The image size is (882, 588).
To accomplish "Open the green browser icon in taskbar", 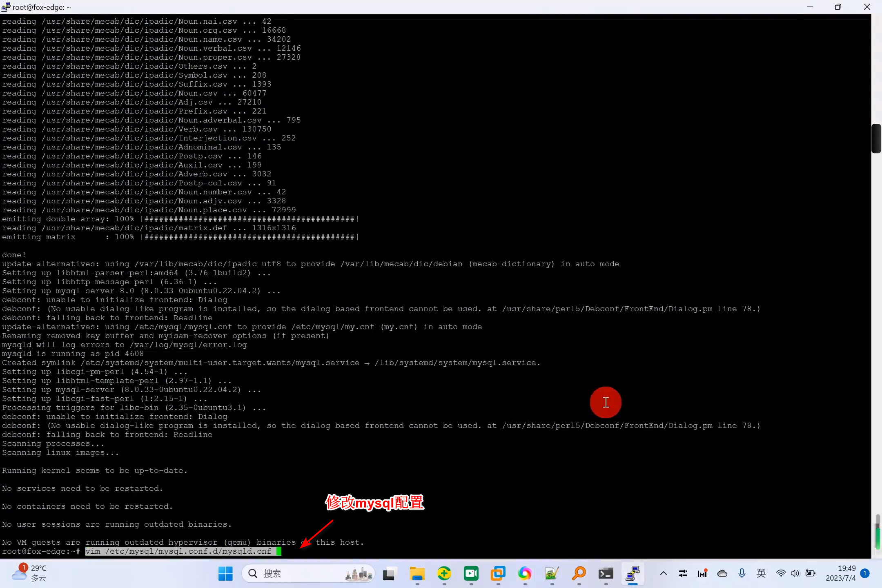I will coord(444,573).
